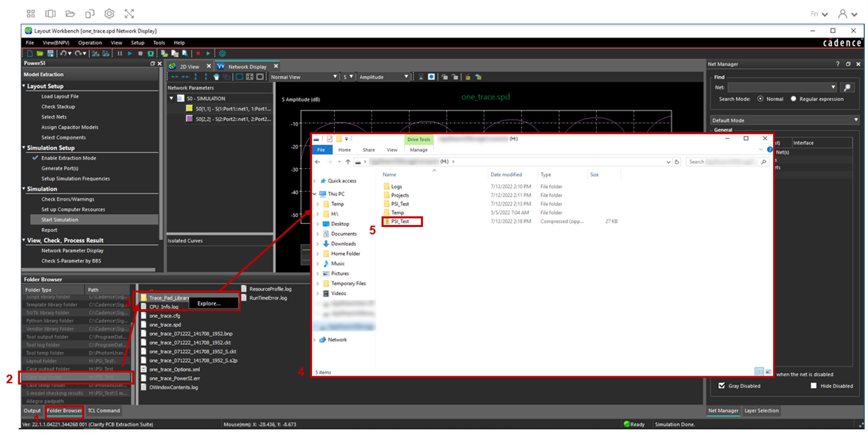Enable the Hide Disabled checkbox
The width and height of the screenshot is (868, 434).
click(814, 386)
